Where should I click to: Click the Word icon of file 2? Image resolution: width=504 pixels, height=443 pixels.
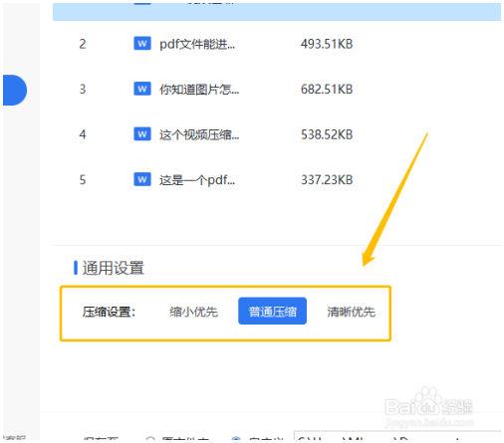point(142,44)
